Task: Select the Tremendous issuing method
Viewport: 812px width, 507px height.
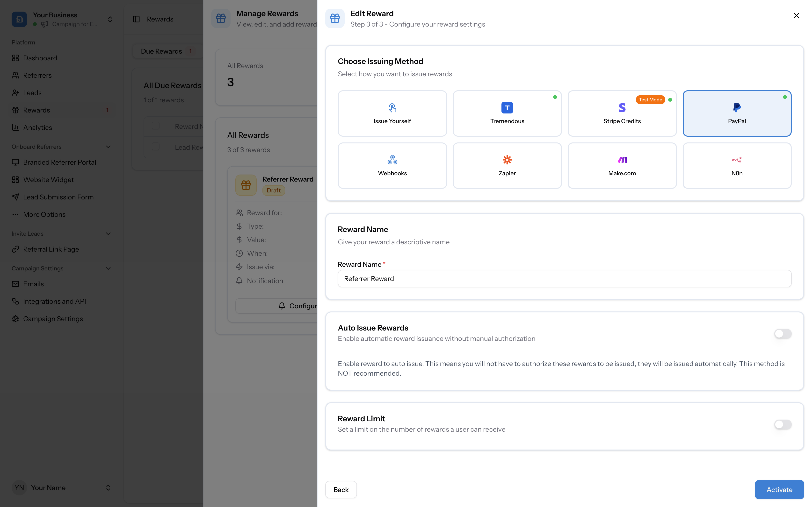Action: click(507, 113)
